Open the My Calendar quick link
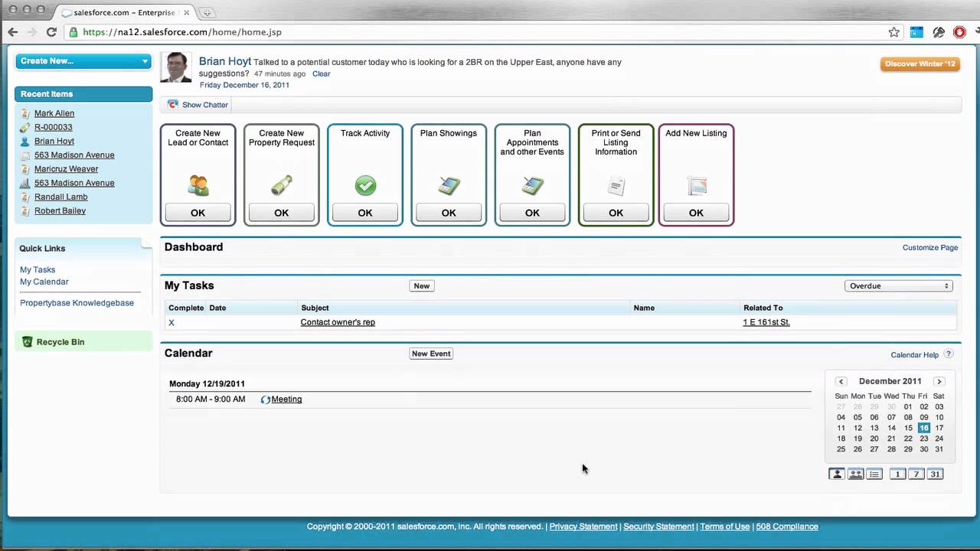 click(x=44, y=282)
